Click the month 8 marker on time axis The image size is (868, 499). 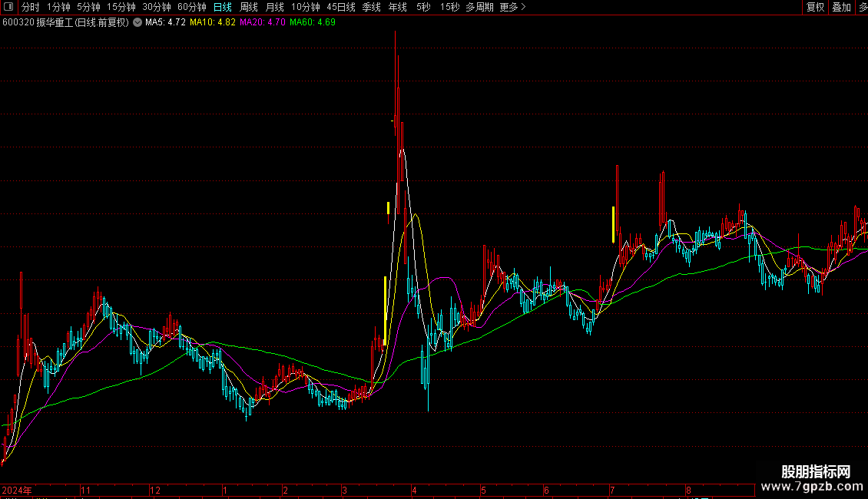tap(689, 490)
